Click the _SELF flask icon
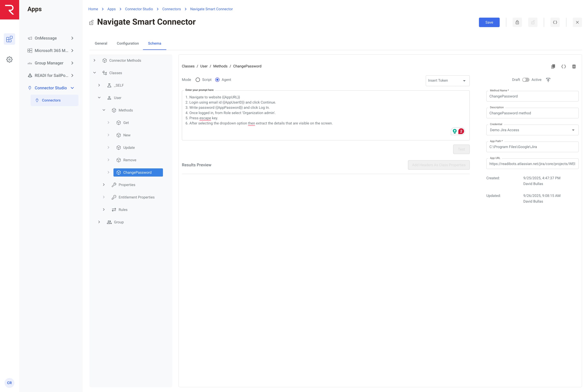This screenshot has height=392, width=588. 109,85
